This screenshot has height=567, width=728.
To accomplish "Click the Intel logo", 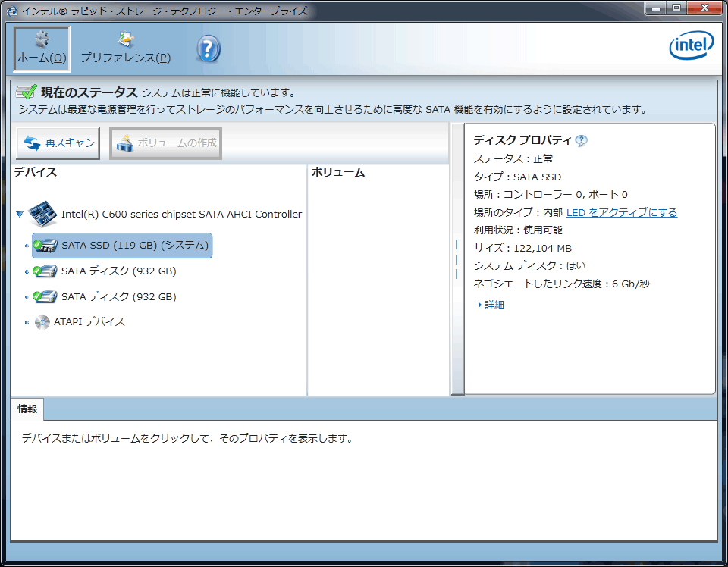I will [x=692, y=45].
